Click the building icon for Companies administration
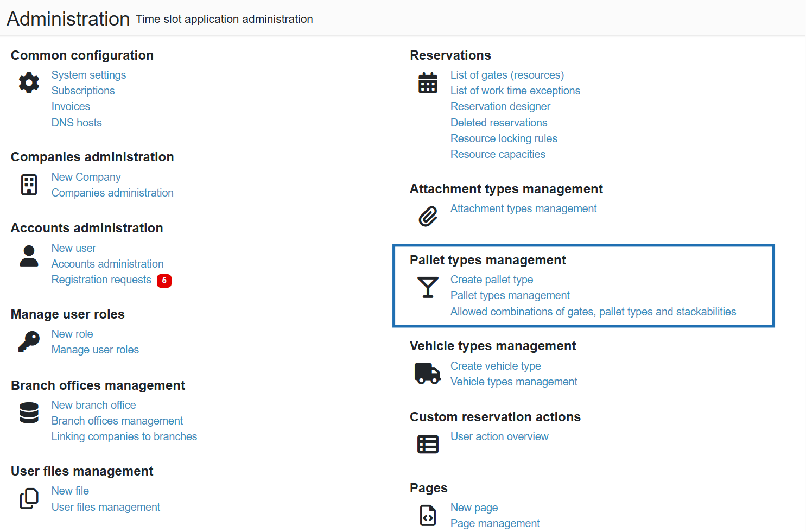Image resolution: width=806 pixels, height=532 pixels. 29,185
